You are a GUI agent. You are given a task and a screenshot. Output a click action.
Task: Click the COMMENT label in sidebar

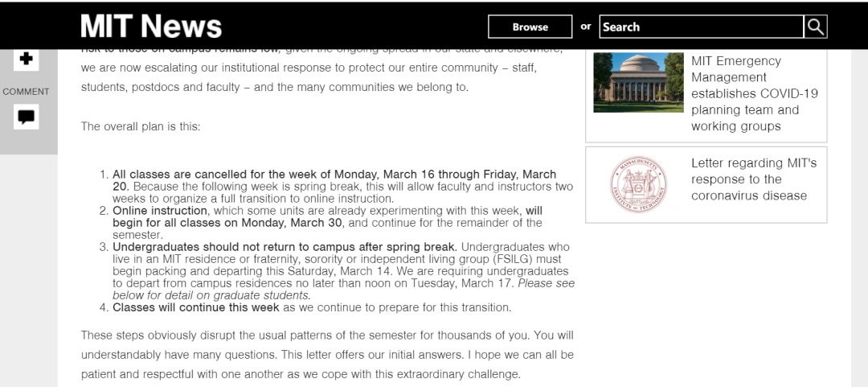point(26,92)
